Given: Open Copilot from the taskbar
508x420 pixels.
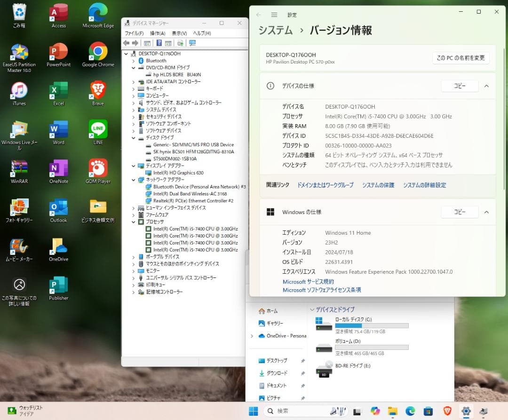Looking at the screenshot, I should 375,411.
